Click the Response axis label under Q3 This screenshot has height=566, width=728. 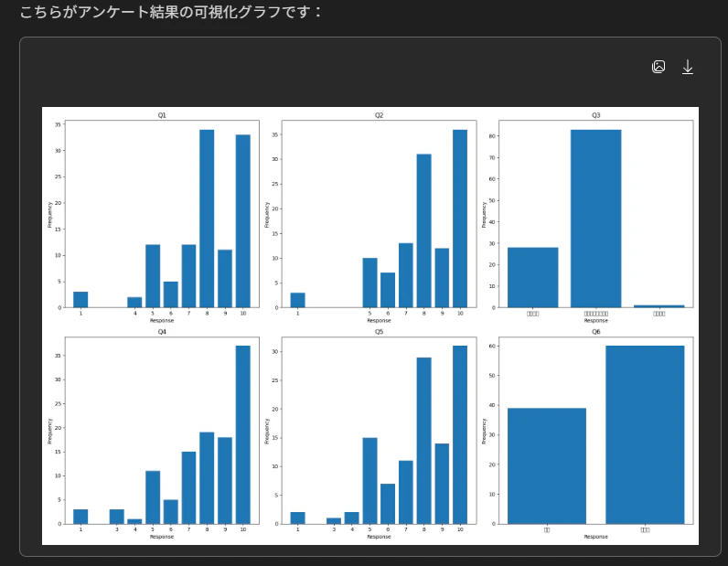point(595,320)
